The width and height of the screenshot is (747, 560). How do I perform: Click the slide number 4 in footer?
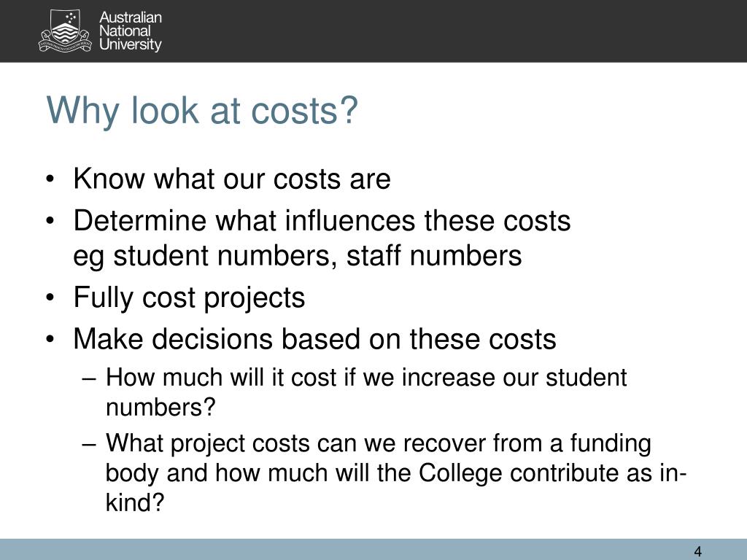(698, 551)
